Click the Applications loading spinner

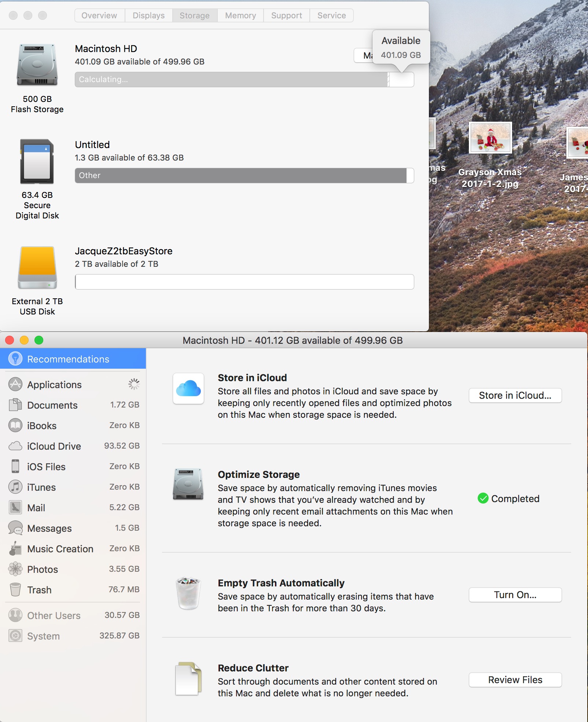134,384
